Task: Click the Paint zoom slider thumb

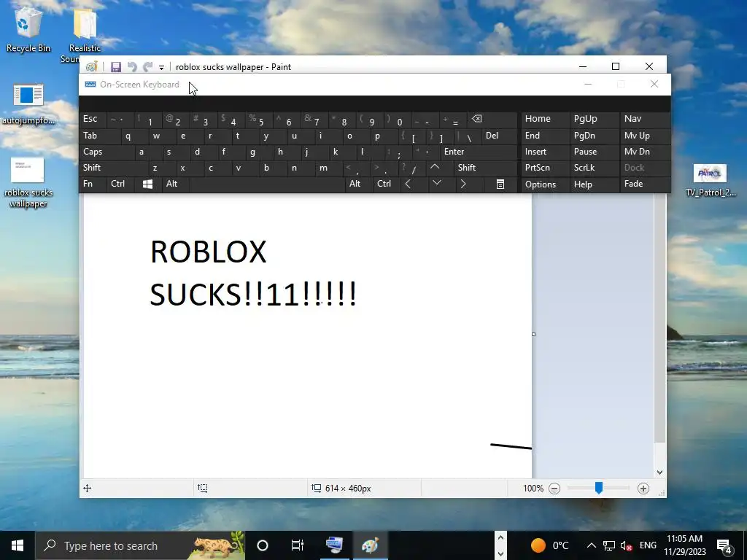Action: pos(599,488)
